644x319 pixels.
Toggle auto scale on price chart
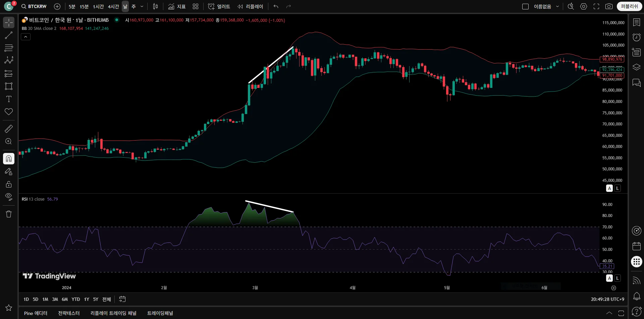click(609, 188)
